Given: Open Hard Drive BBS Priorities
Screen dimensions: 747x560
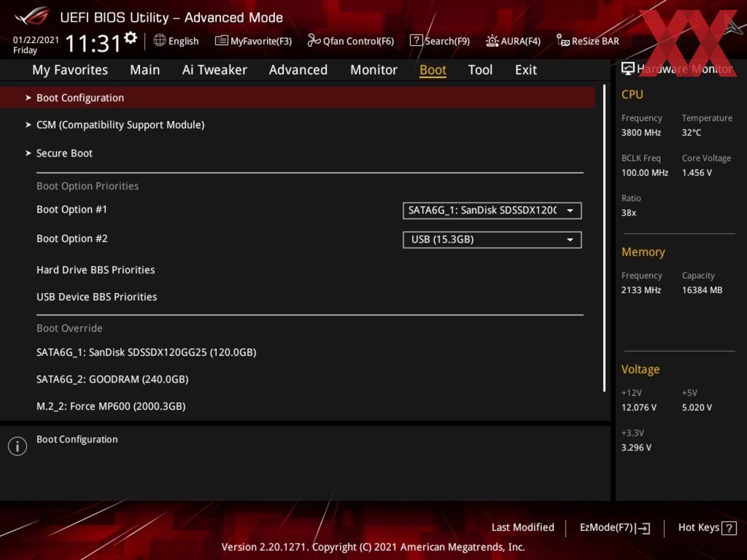Looking at the screenshot, I should [96, 270].
